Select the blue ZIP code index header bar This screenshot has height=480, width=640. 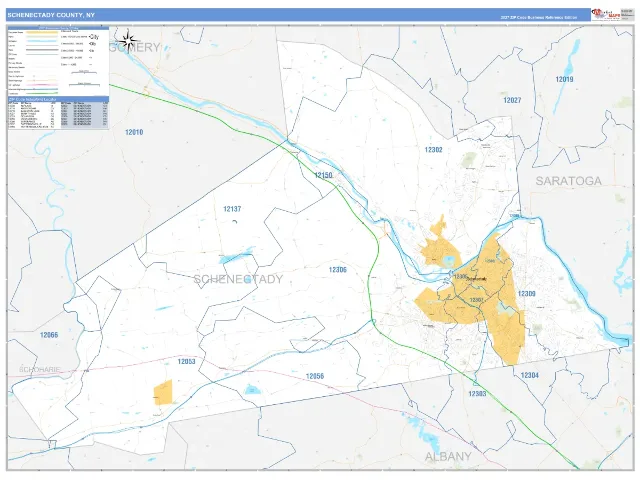tap(58, 99)
